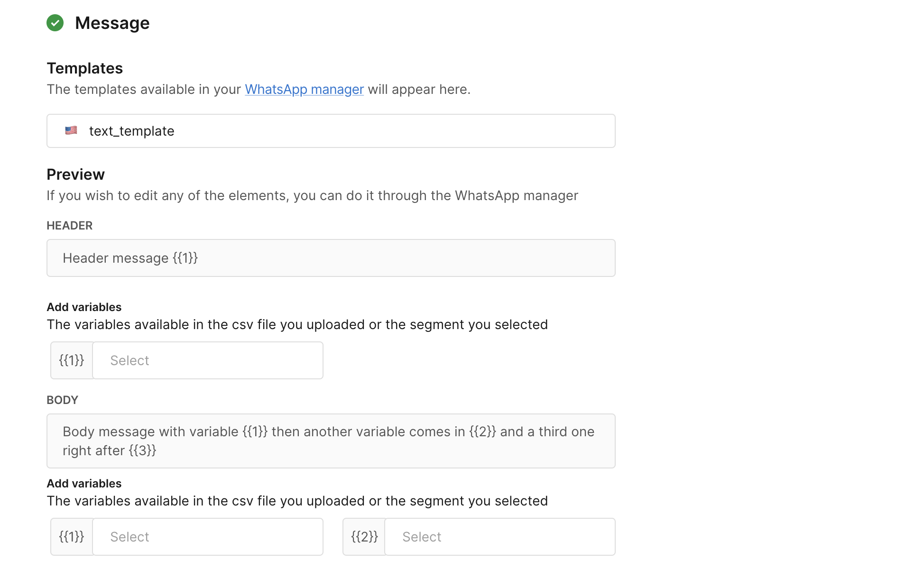The width and height of the screenshot is (924, 569).
Task: Click the Add variables label below header field
Action: [x=84, y=307]
